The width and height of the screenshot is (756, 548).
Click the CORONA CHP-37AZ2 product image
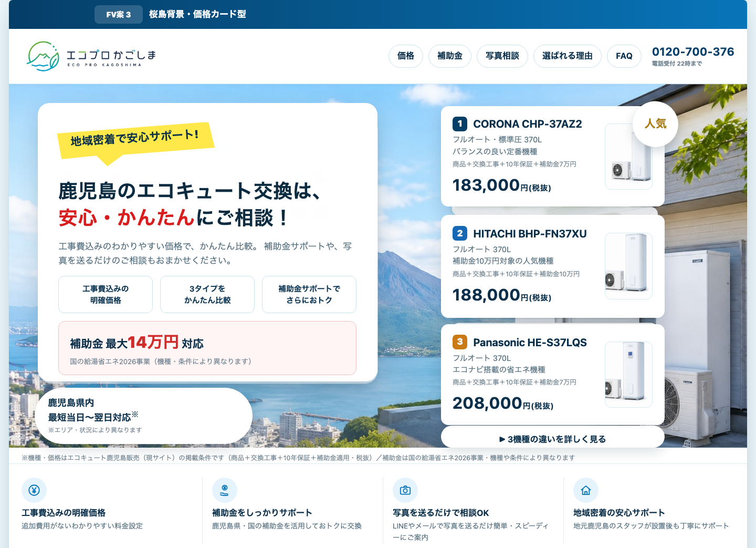point(628,157)
